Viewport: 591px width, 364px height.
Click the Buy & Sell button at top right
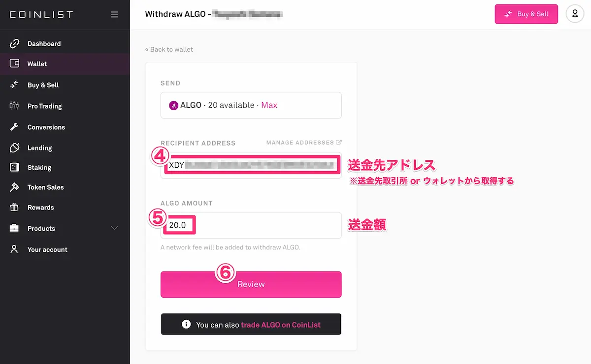[x=526, y=14]
